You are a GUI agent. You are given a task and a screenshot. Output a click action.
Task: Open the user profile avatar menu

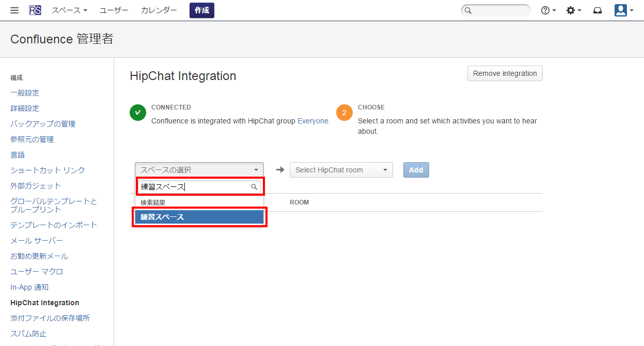coord(624,10)
